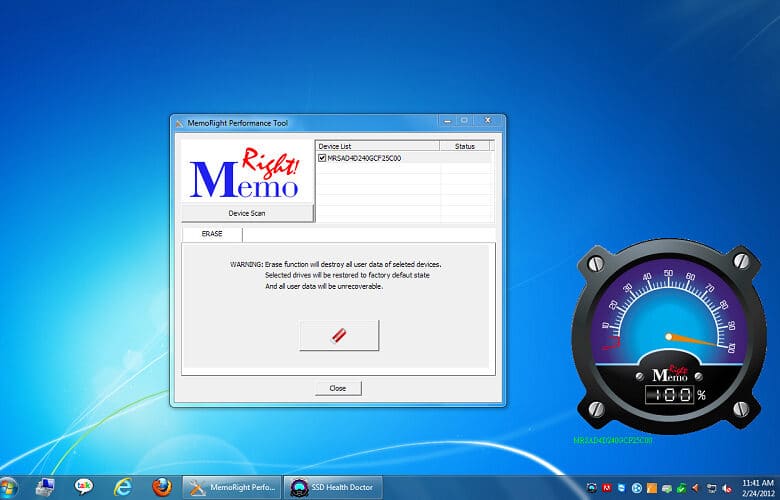Viewport: 780px width, 500px height.
Task: Close the MemoRight Performance Tool window
Action: [488, 121]
